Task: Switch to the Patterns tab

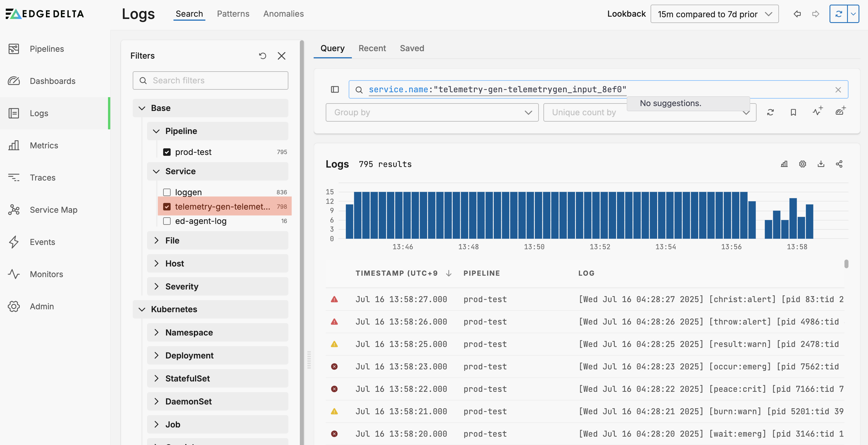Action: 233,14
